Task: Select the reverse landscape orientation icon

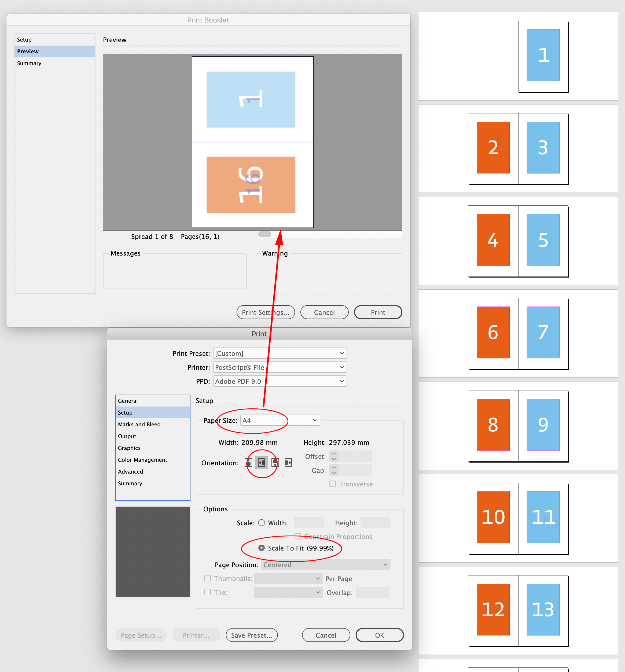Action: pyautogui.click(x=288, y=462)
